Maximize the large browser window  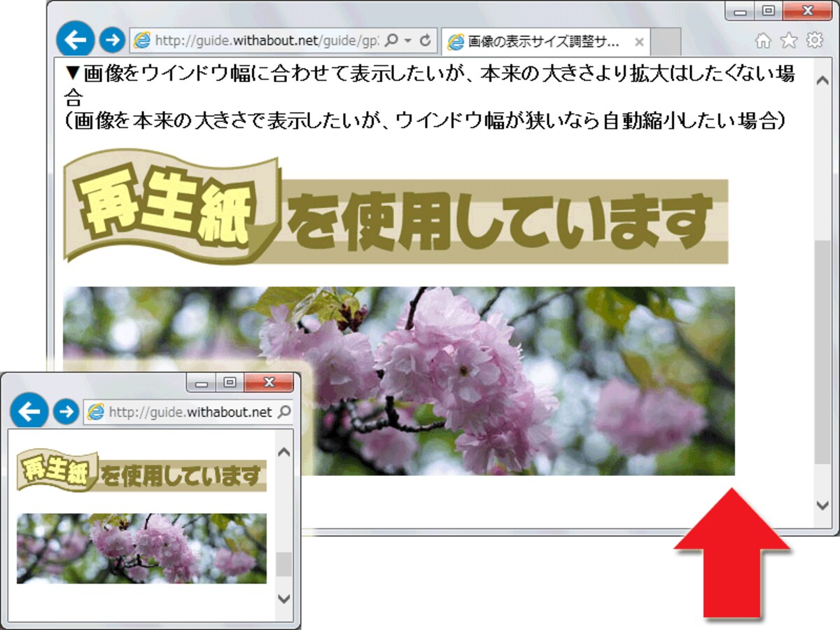click(x=769, y=11)
